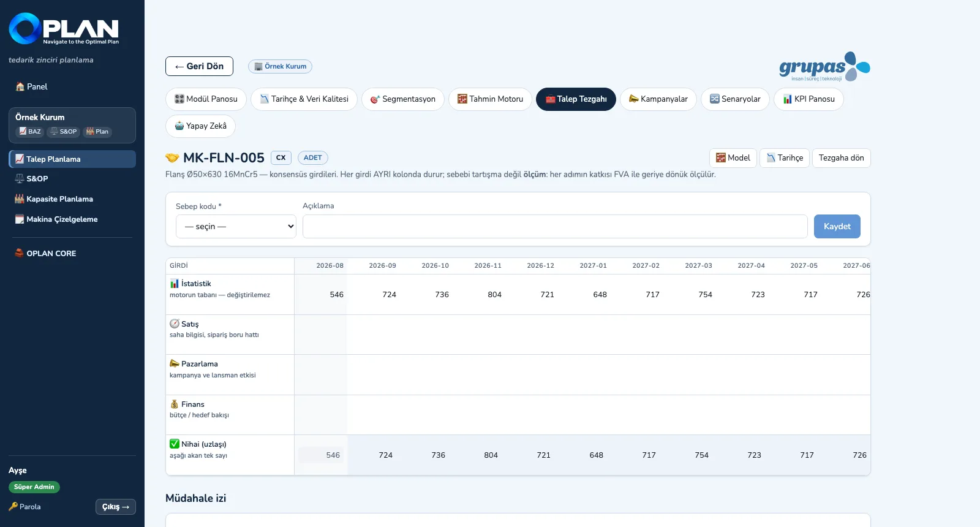Click the Pazarlama megaphone icon
This screenshot has height=527, width=980.
175,364
